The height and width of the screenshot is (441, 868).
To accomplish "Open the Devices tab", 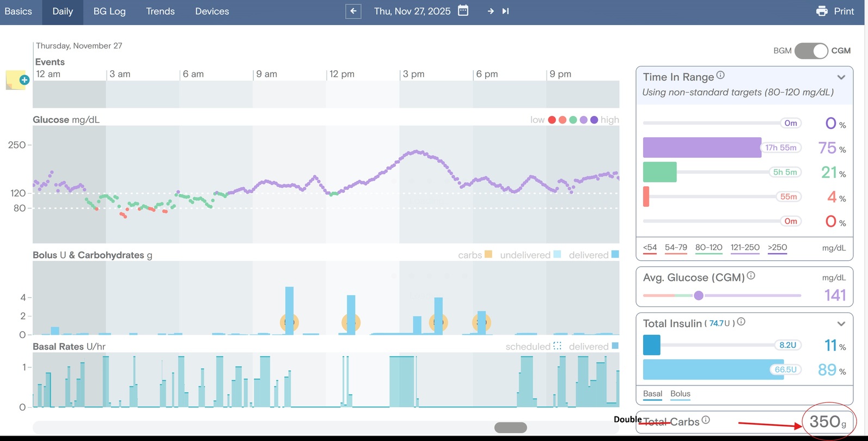I will 212,11.
